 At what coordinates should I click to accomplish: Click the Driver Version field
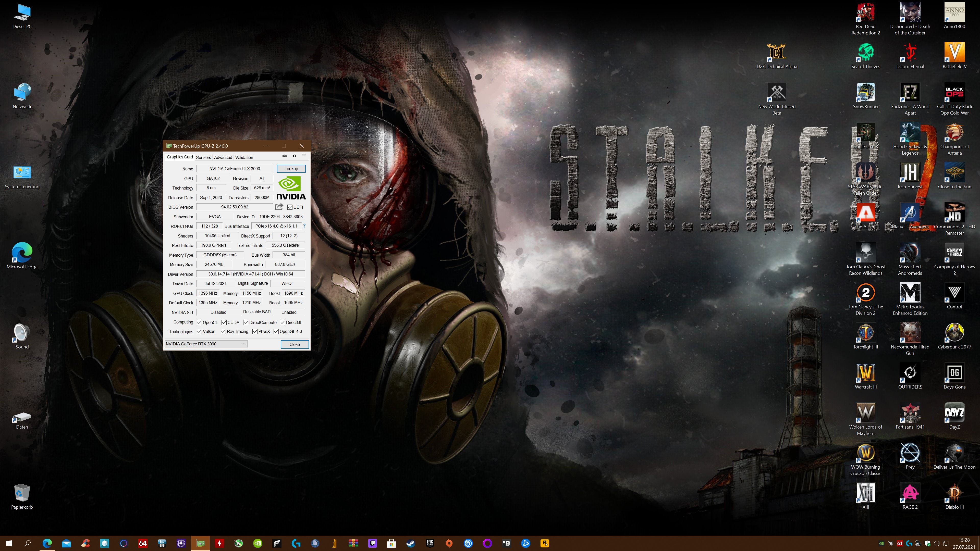click(250, 274)
